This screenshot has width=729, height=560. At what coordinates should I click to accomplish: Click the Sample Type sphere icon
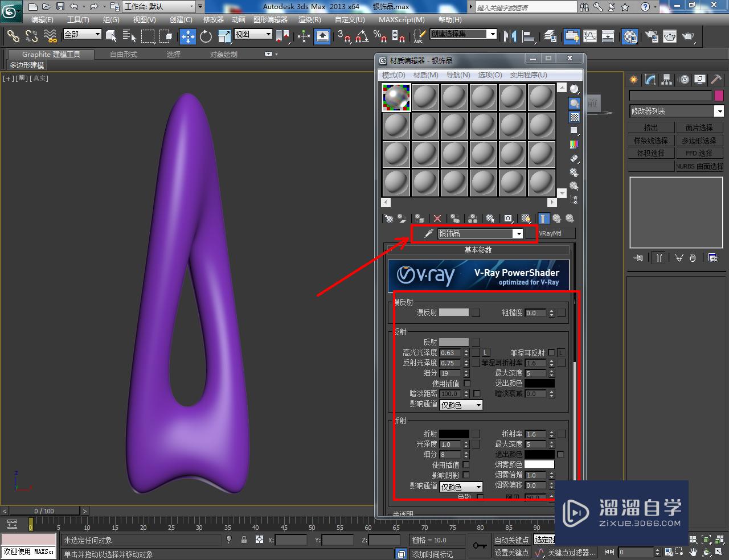[574, 89]
